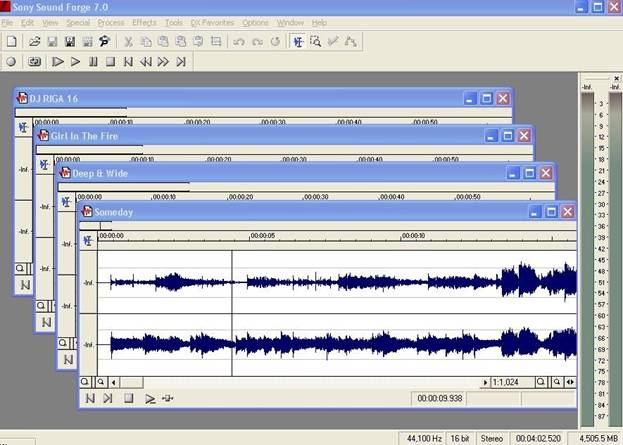Click the Copy icon in main toolbar

pyautogui.click(x=146, y=41)
